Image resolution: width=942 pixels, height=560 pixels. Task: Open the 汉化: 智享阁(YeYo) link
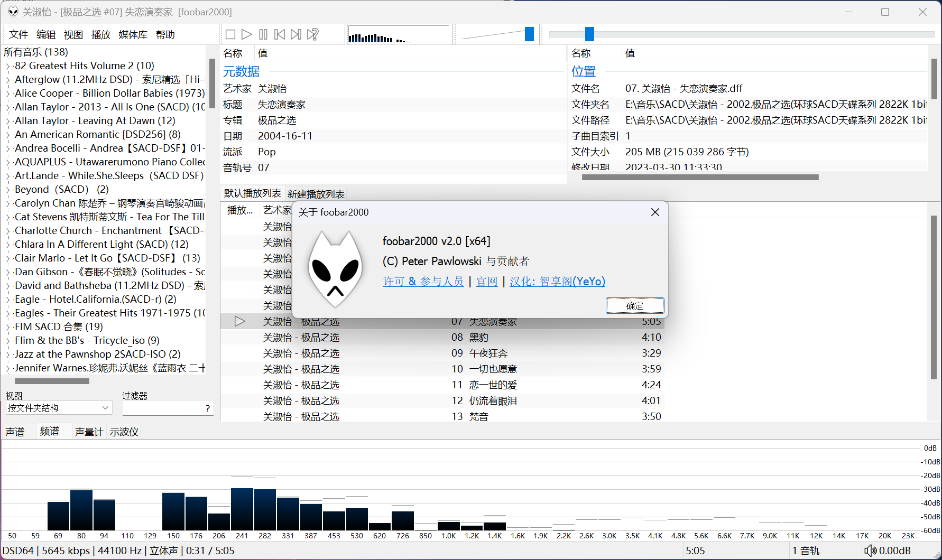tap(557, 282)
